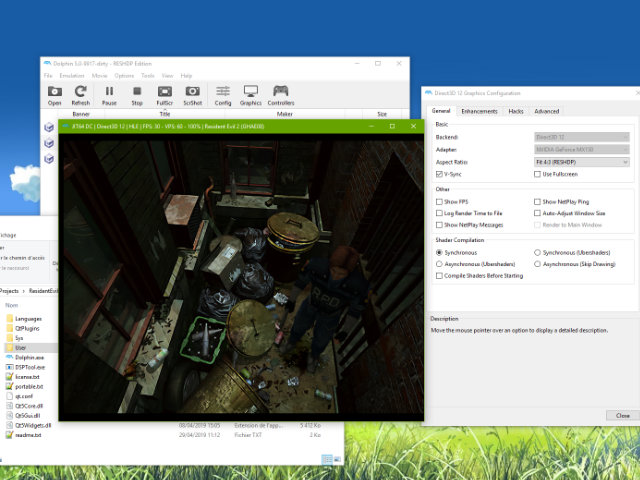The height and width of the screenshot is (480, 640).
Task: Enable Auto-Adjust Window Size checkbox
Action: 537,213
